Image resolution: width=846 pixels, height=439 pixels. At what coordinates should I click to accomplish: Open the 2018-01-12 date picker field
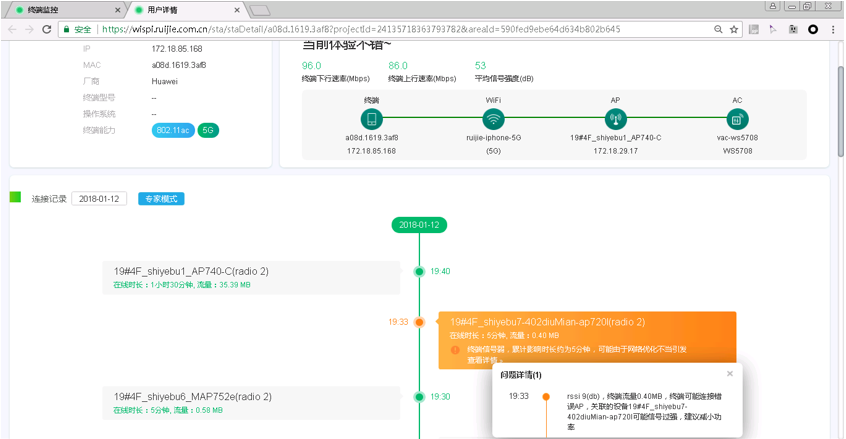[99, 199]
